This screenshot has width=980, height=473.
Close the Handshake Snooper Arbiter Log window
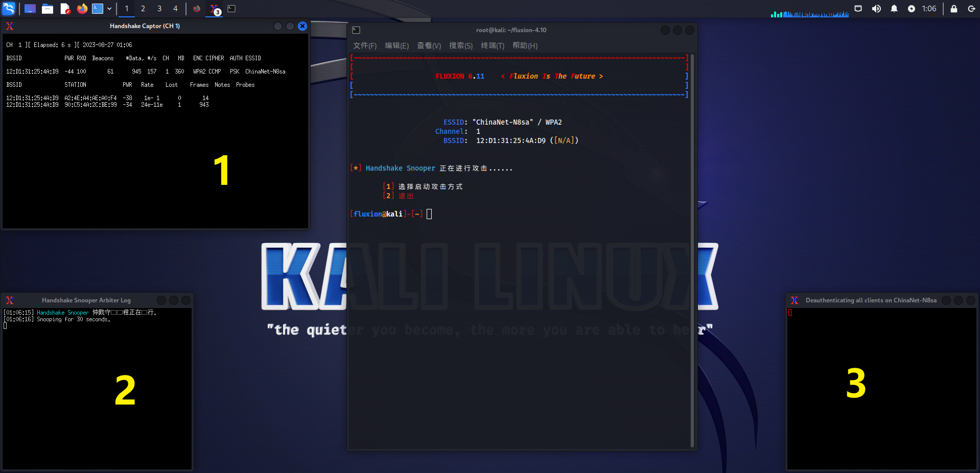186,300
